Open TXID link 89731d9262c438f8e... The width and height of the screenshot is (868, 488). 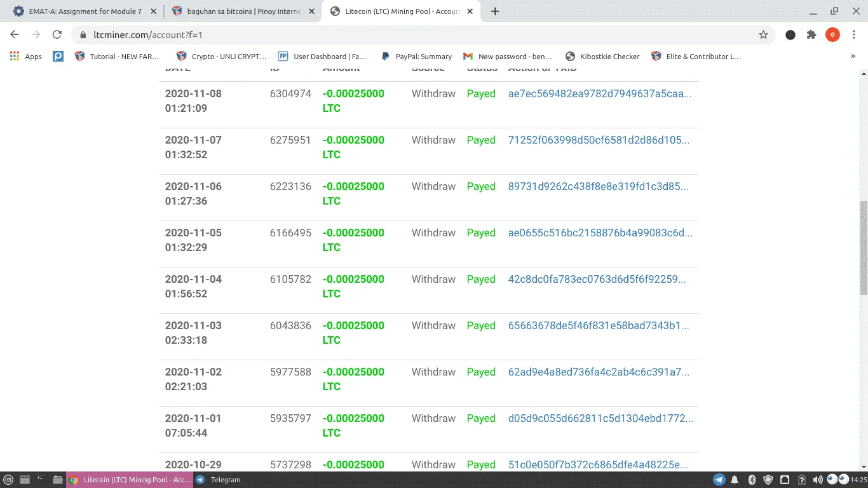(x=598, y=186)
